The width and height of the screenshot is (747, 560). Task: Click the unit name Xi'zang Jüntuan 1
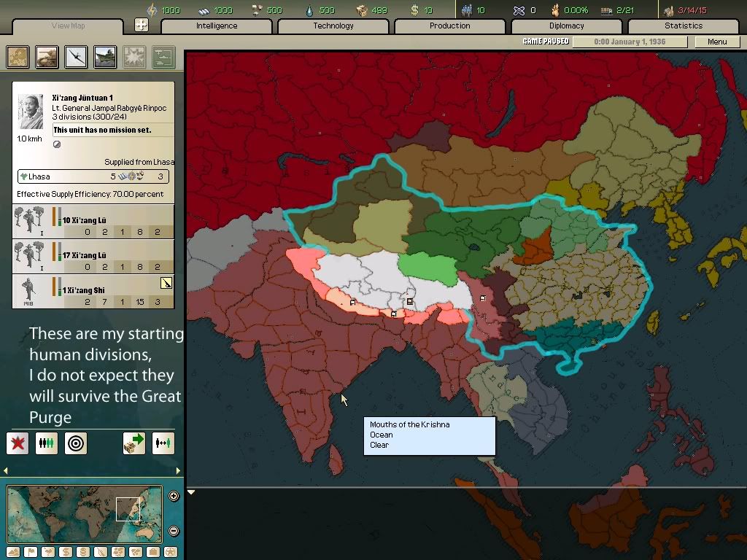[82, 98]
